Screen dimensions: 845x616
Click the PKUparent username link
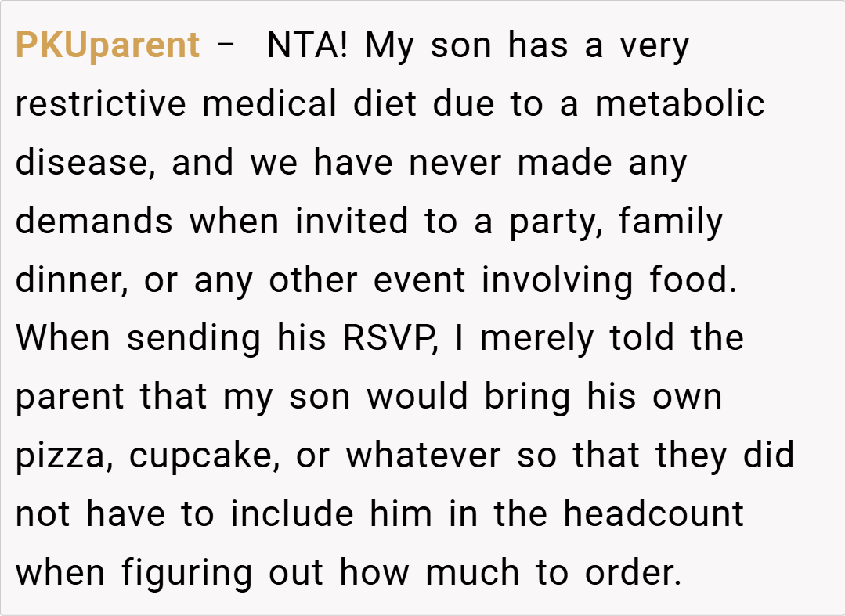107,46
